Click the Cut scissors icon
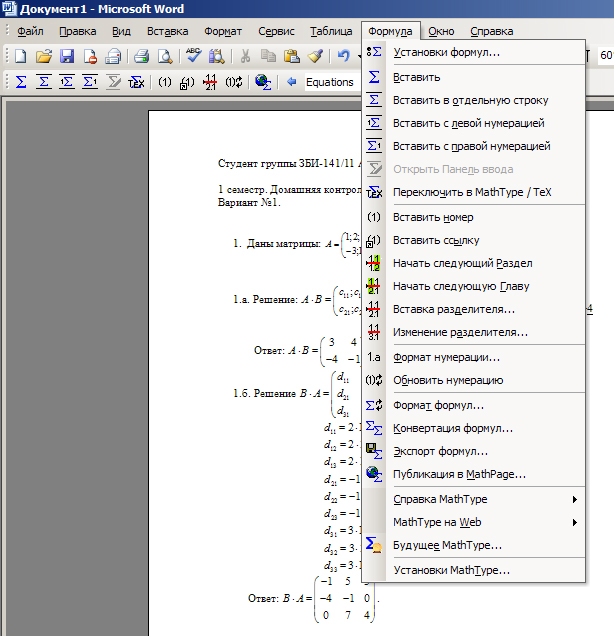This screenshot has height=636, width=614. click(245, 56)
